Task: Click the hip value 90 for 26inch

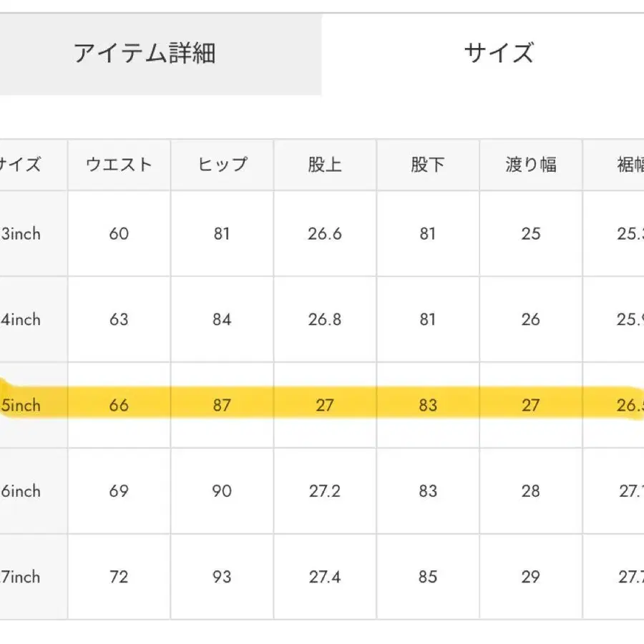Action: click(222, 492)
